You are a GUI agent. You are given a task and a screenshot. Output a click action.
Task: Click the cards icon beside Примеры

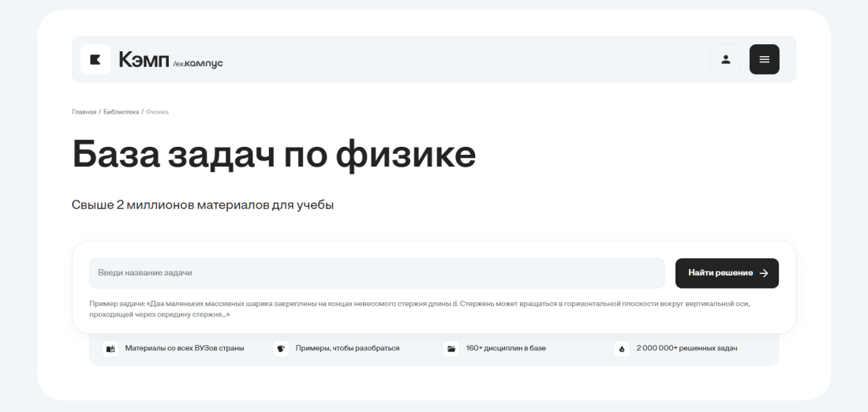281,349
